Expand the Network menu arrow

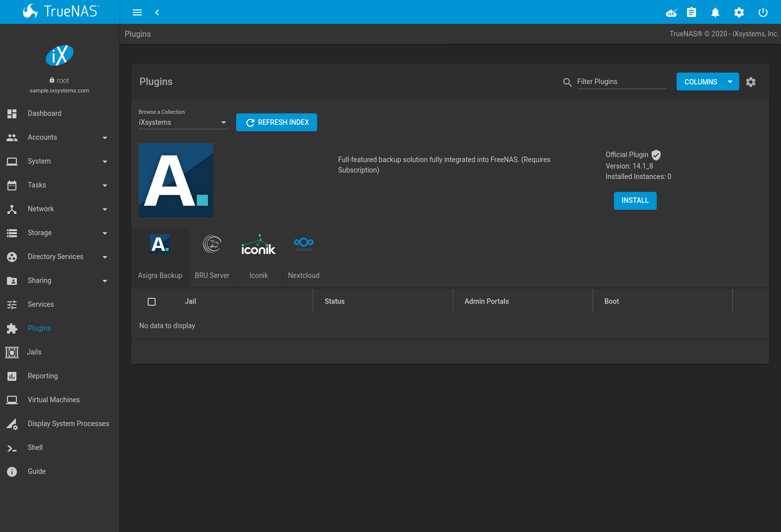pyautogui.click(x=105, y=209)
